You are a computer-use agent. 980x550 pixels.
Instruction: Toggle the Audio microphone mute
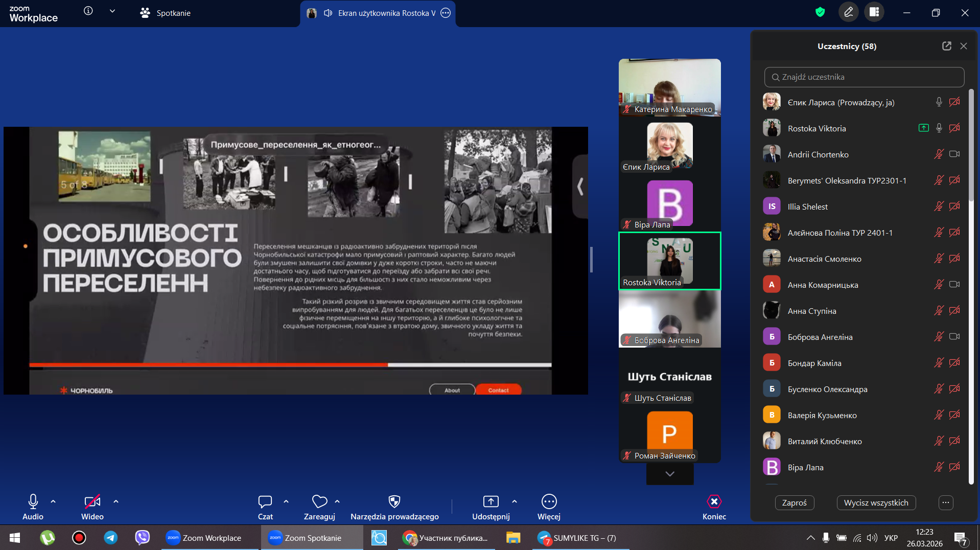coord(33,502)
